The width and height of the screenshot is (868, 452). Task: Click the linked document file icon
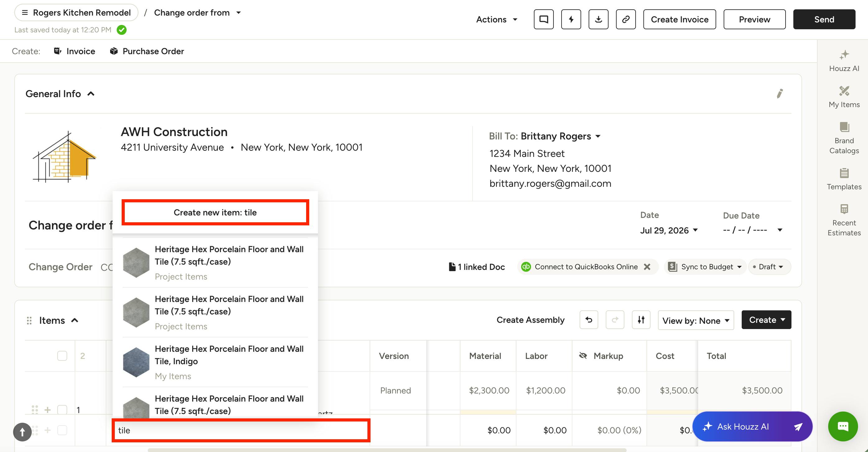(x=452, y=266)
